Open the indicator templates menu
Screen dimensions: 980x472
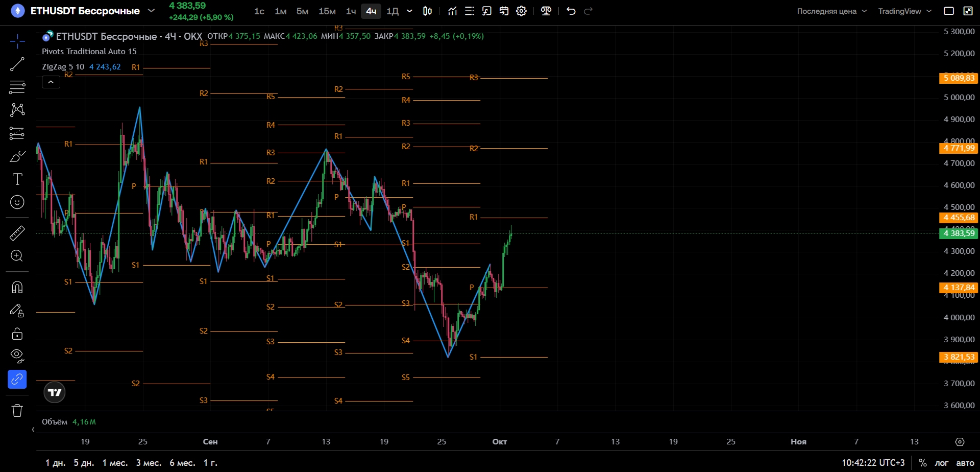click(x=470, y=11)
